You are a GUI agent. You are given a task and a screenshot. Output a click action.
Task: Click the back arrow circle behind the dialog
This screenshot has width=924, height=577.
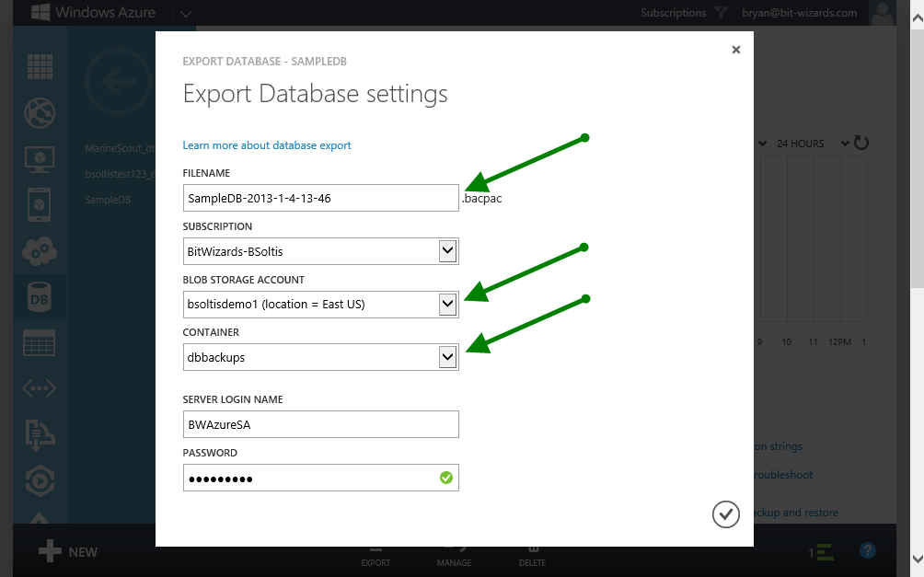point(119,81)
